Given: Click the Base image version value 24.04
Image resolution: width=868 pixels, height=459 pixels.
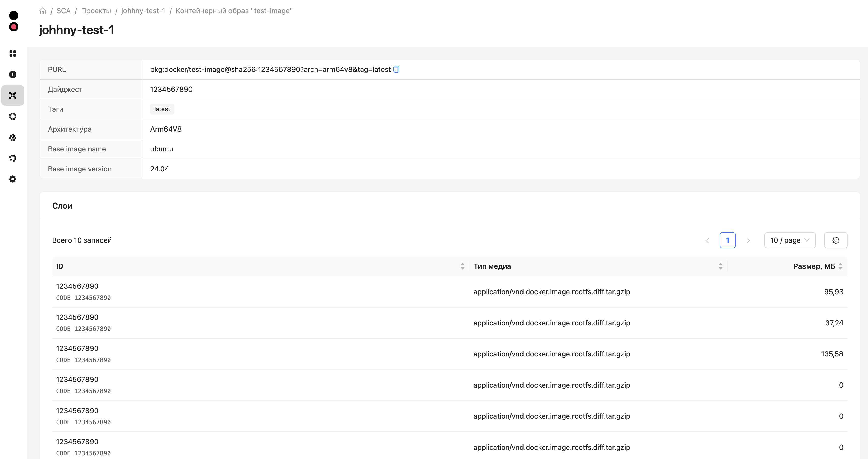Looking at the screenshot, I should coord(160,169).
